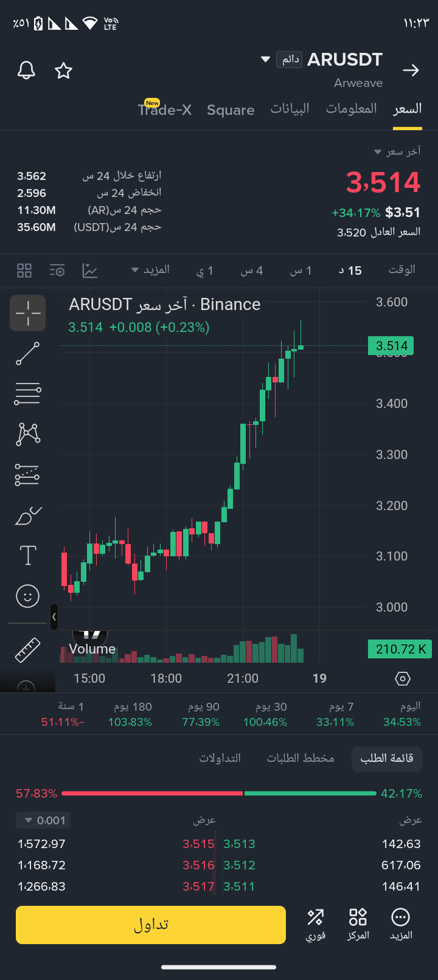Image resolution: width=438 pixels, height=980 pixels.
Task: Open the 0.001 price precision dropdown
Action: pos(43,820)
